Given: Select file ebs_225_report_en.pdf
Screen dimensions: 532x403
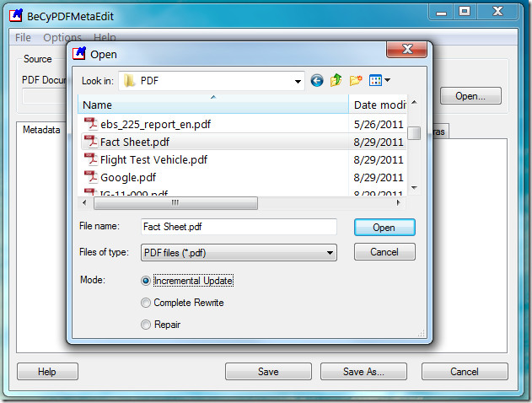Looking at the screenshot, I should (156, 124).
